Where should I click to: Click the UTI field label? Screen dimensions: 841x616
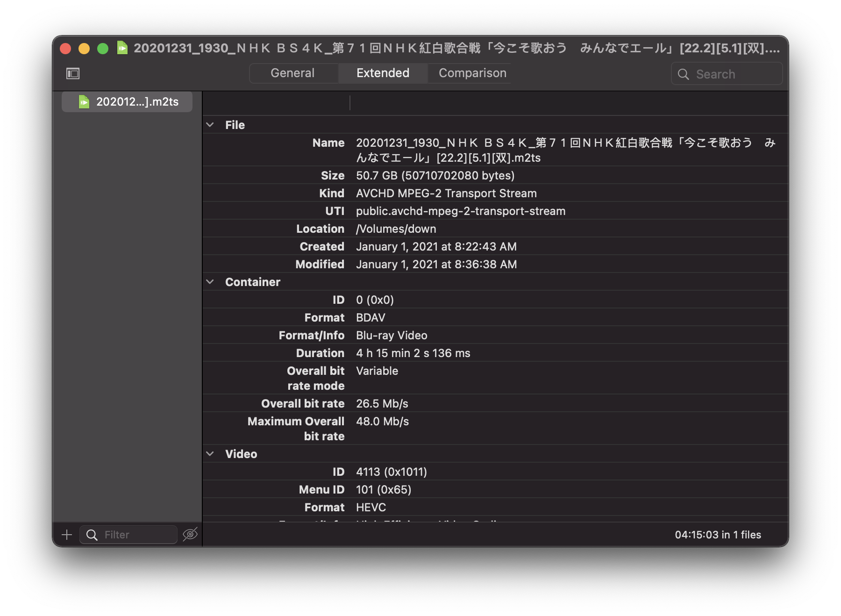tap(335, 211)
